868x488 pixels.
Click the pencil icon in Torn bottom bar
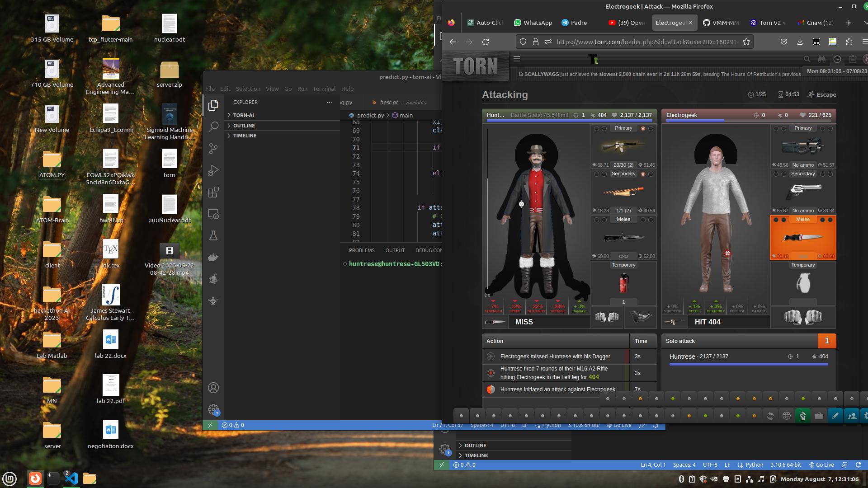click(x=835, y=416)
